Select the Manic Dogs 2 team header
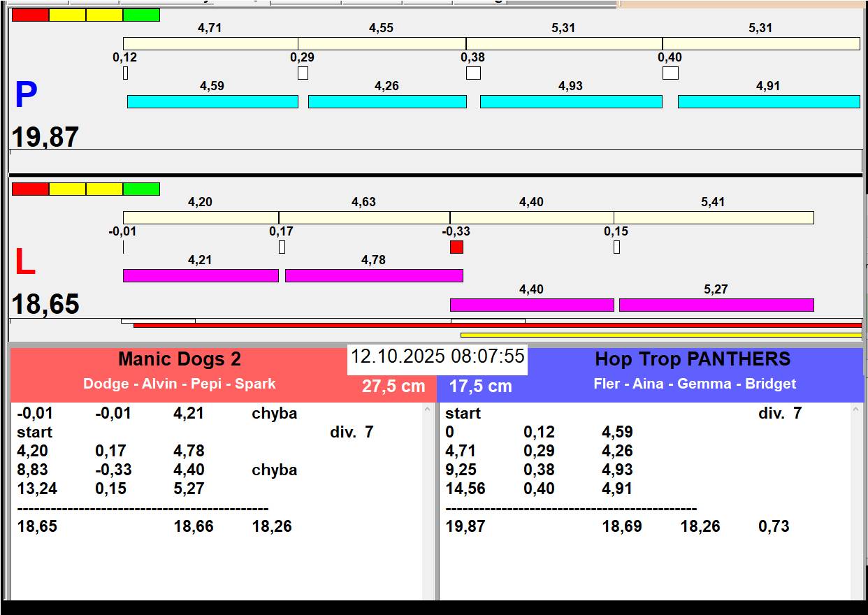 (x=180, y=359)
